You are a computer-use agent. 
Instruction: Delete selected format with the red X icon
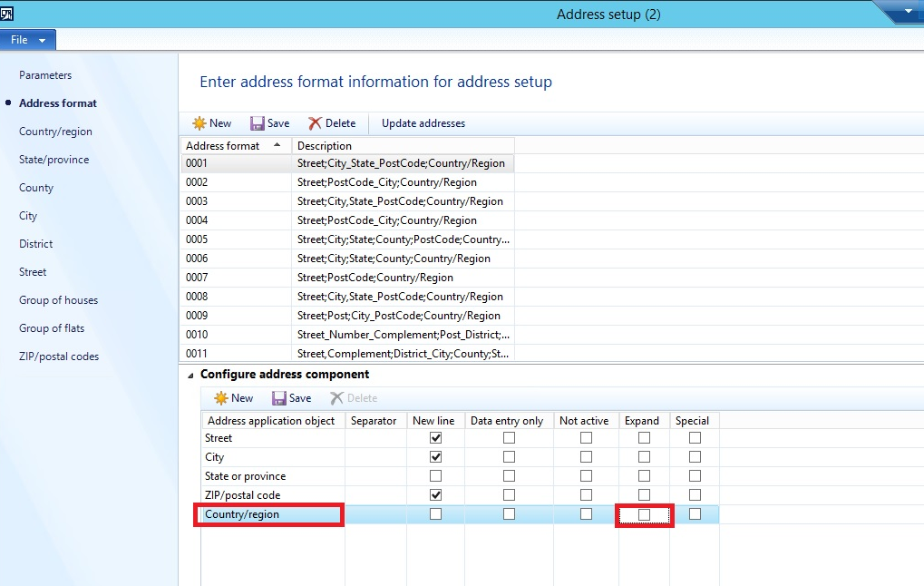point(332,122)
